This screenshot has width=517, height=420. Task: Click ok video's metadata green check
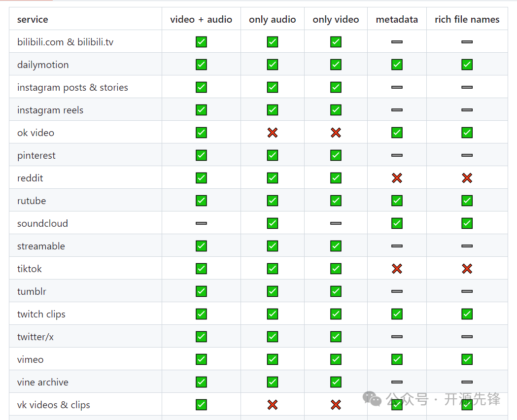click(x=397, y=133)
